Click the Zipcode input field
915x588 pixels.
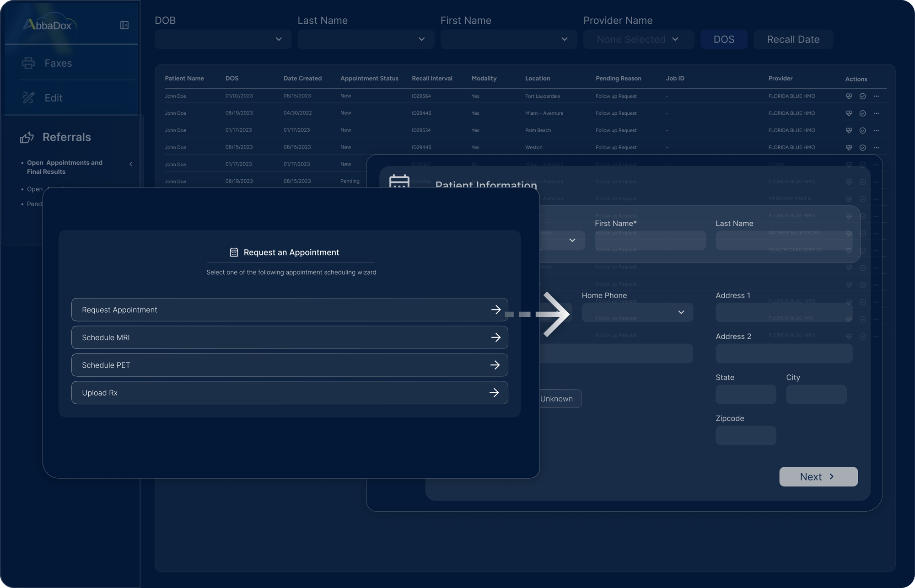(746, 435)
